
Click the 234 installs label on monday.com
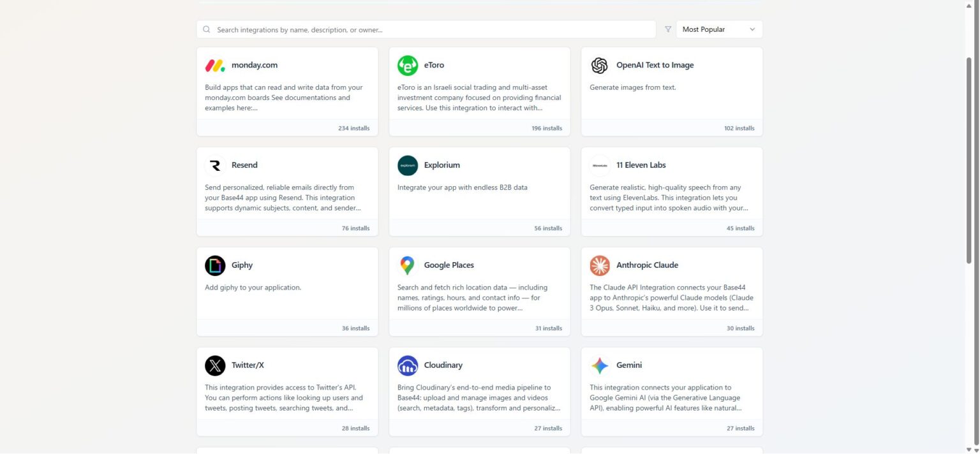tap(353, 128)
